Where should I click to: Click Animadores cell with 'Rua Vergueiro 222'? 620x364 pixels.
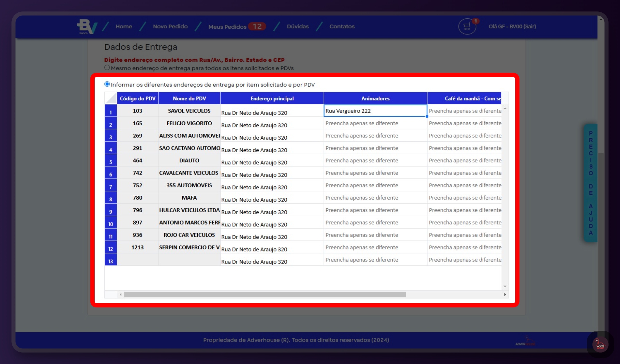tap(375, 111)
